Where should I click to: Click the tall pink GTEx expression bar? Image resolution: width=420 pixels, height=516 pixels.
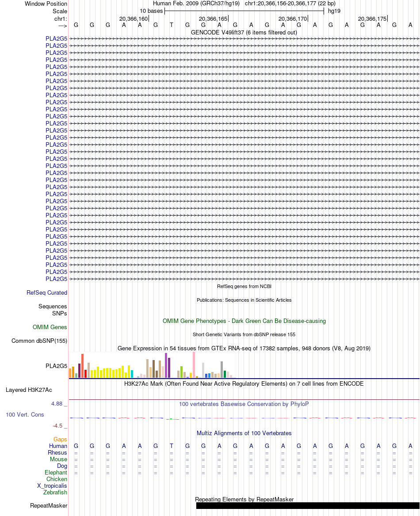[x=194, y=364]
